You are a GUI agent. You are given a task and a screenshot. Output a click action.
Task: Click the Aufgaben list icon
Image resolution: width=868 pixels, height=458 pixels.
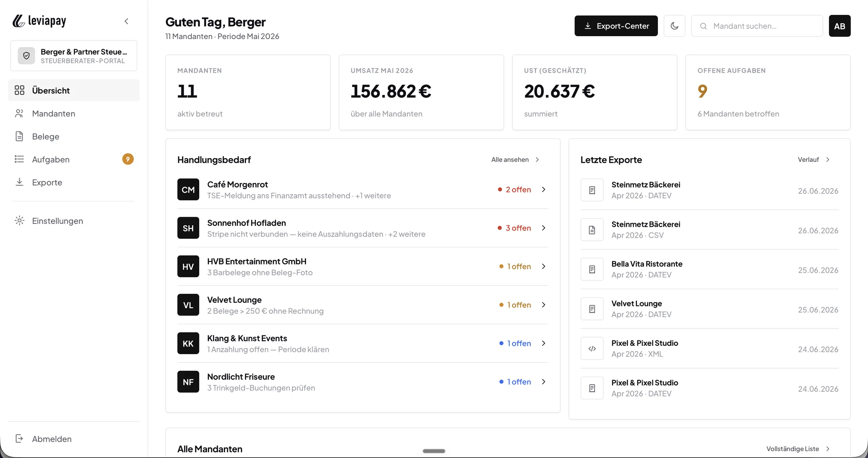pyautogui.click(x=20, y=159)
